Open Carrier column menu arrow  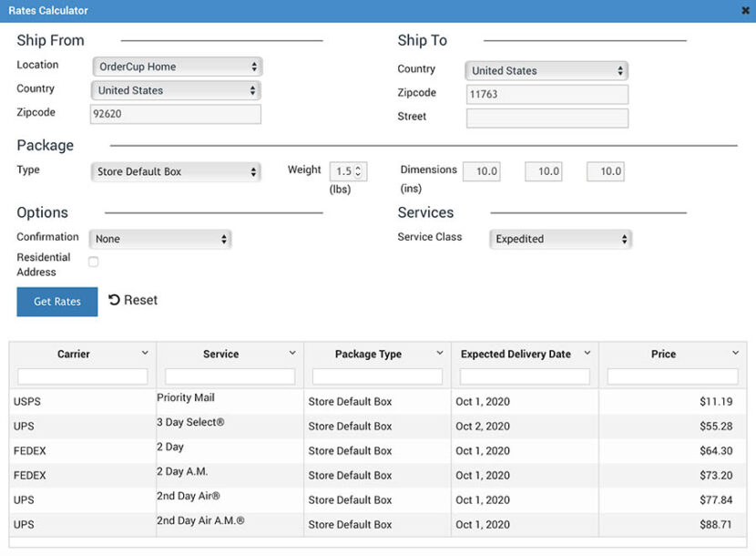pyautogui.click(x=145, y=353)
